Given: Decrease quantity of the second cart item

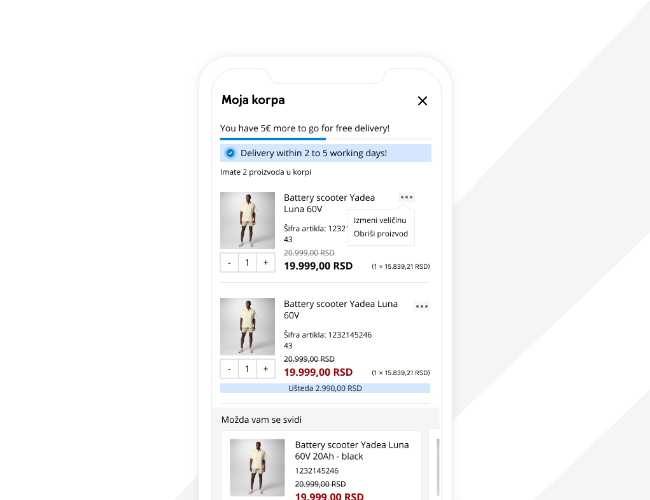Looking at the screenshot, I should [229, 369].
